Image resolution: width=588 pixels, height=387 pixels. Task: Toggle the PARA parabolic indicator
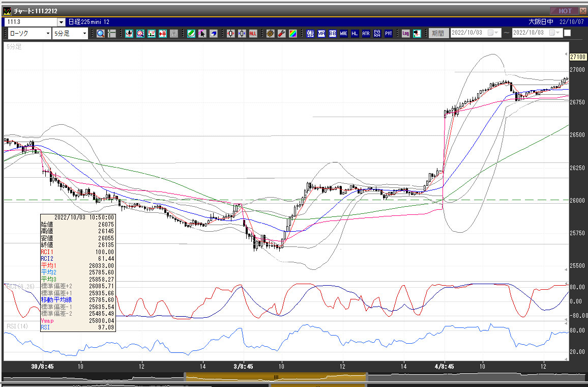(377, 34)
